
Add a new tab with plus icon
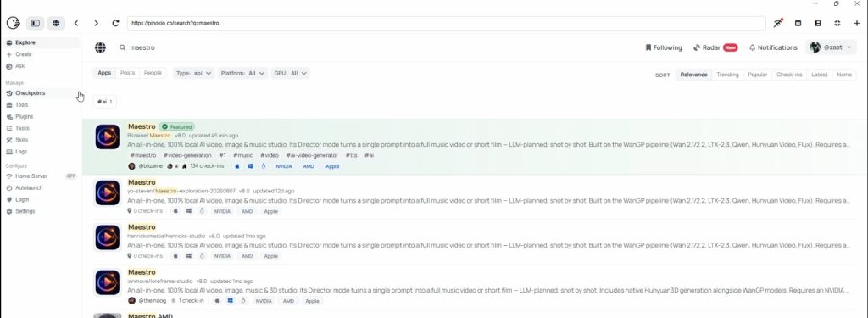(857, 23)
